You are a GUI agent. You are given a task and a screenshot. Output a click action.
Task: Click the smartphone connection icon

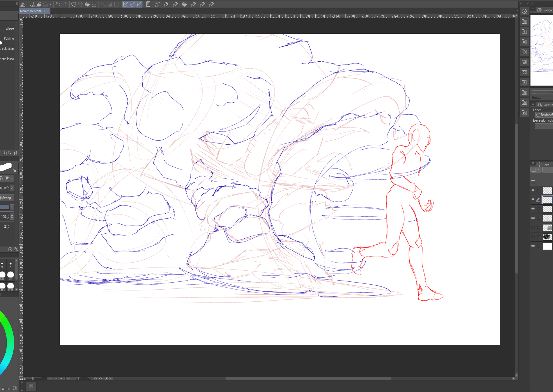[148, 4]
